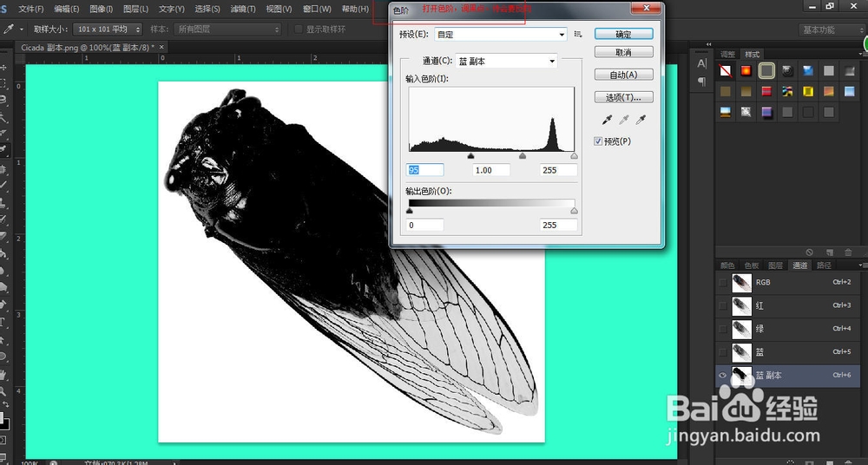Select the Brush tool
868x465 pixels.
[3, 185]
